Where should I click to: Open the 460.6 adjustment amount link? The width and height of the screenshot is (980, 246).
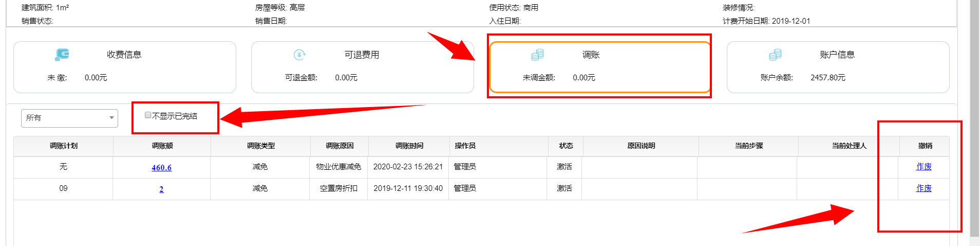pyautogui.click(x=162, y=168)
